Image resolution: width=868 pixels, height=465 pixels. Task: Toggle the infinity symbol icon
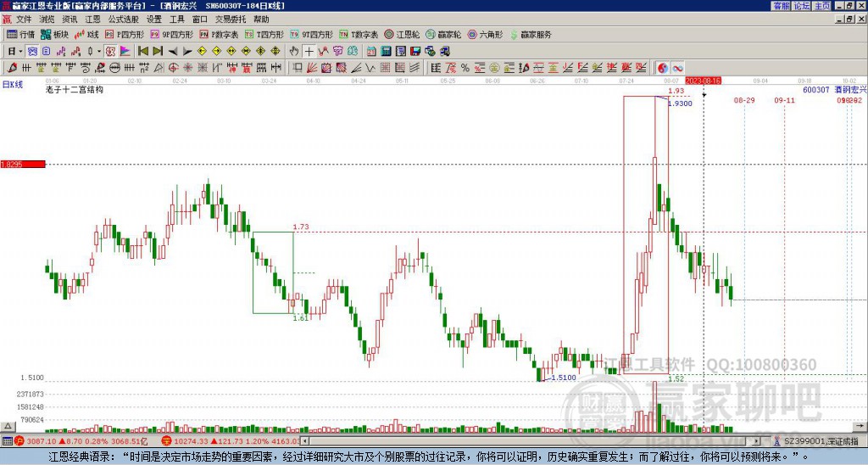click(677, 68)
